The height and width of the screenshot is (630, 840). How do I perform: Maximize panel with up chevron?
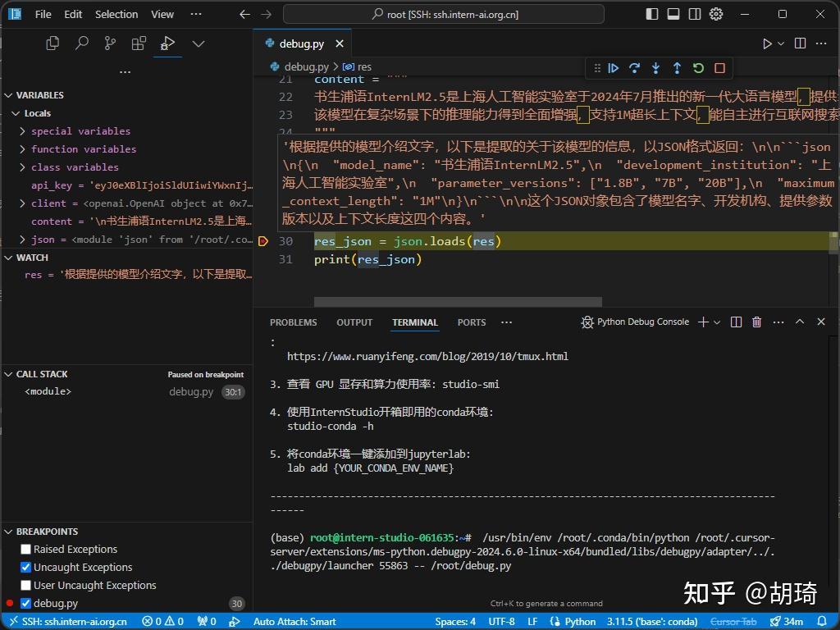point(800,322)
